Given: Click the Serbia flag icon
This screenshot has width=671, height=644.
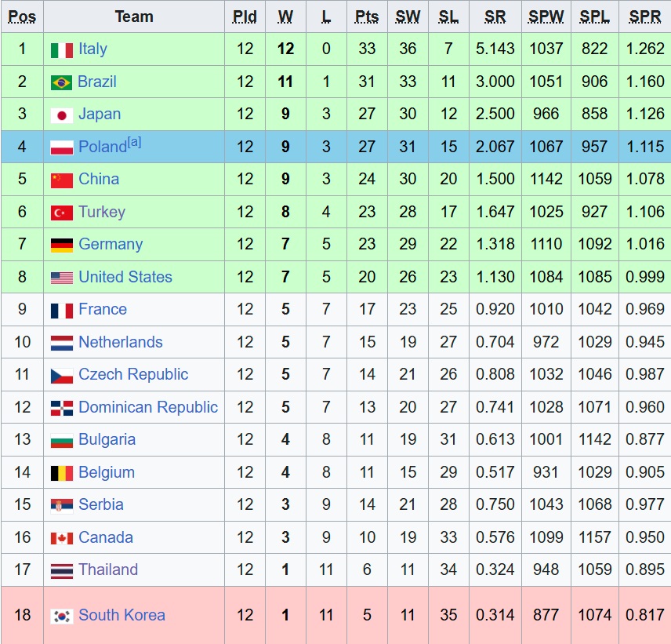Looking at the screenshot, I should pyautogui.click(x=62, y=506).
